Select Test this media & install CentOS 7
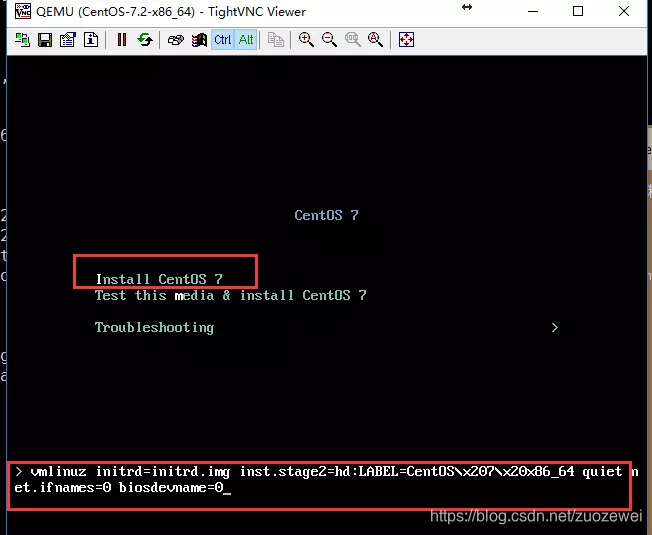The width and height of the screenshot is (652, 535). 230,295
